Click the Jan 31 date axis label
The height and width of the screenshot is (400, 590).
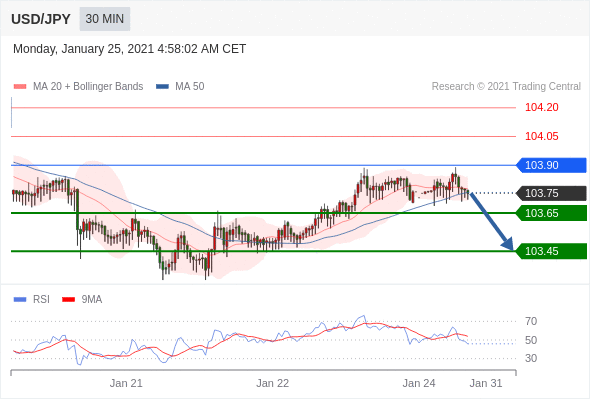(x=486, y=383)
